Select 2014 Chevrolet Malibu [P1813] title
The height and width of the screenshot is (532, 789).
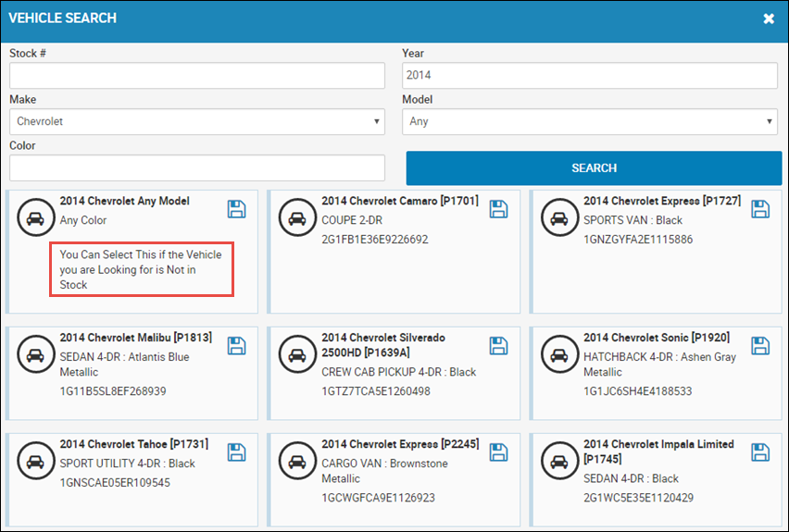pos(136,338)
